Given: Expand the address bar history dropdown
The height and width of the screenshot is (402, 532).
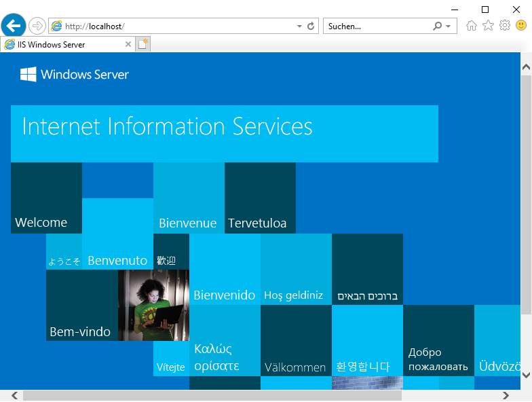Looking at the screenshot, I should (300, 26).
